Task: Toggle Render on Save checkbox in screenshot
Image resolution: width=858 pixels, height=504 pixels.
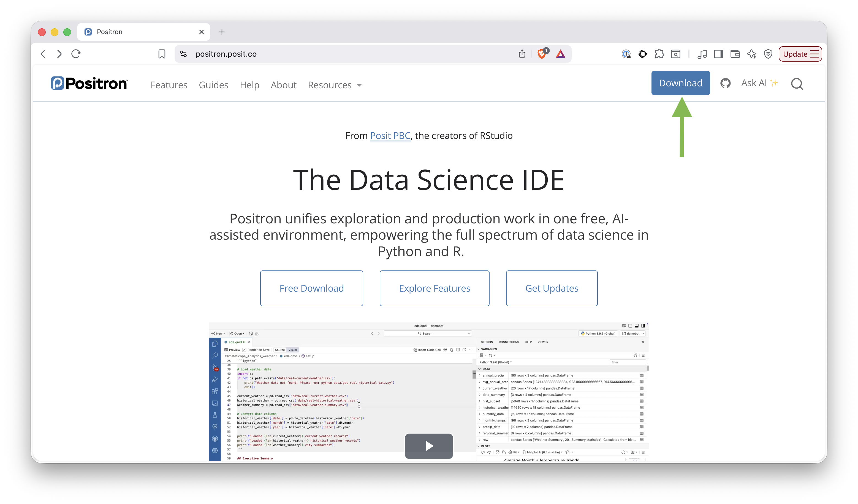Action: pos(244,350)
